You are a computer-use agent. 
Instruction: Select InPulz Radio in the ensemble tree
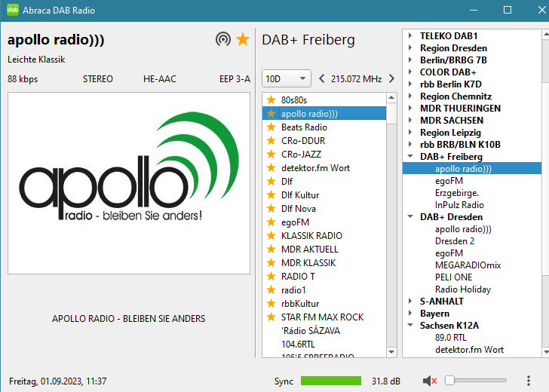[x=459, y=205]
